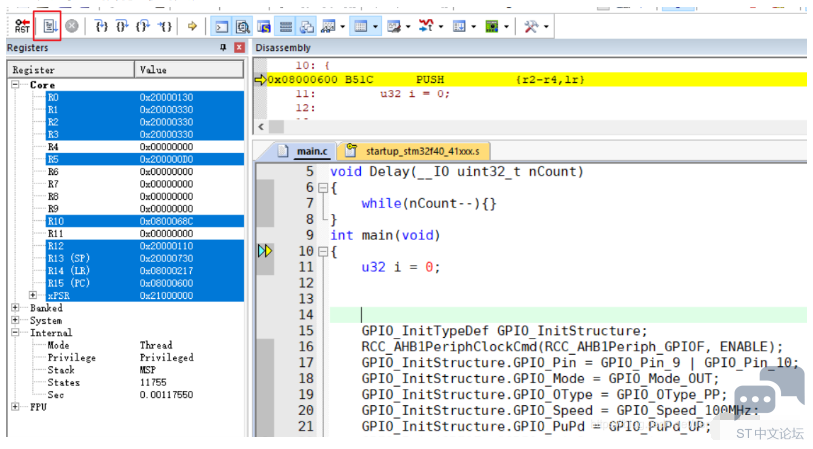This screenshot has height=449, width=813.
Task: Click the Memory Windows icon
Action: (x=360, y=26)
